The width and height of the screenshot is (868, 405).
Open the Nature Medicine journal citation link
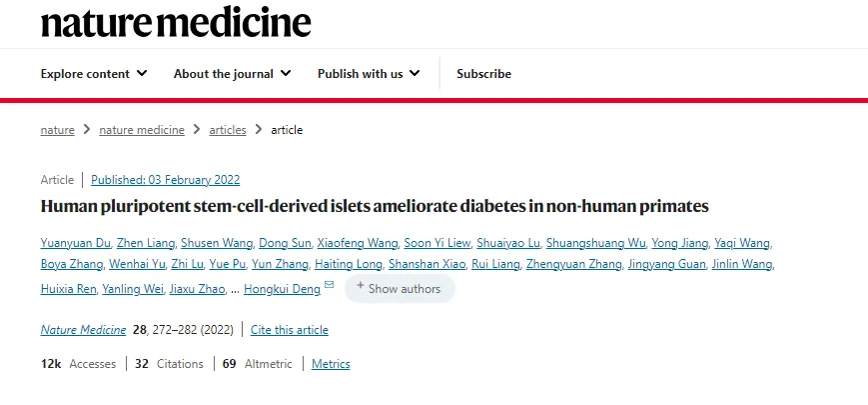click(83, 330)
